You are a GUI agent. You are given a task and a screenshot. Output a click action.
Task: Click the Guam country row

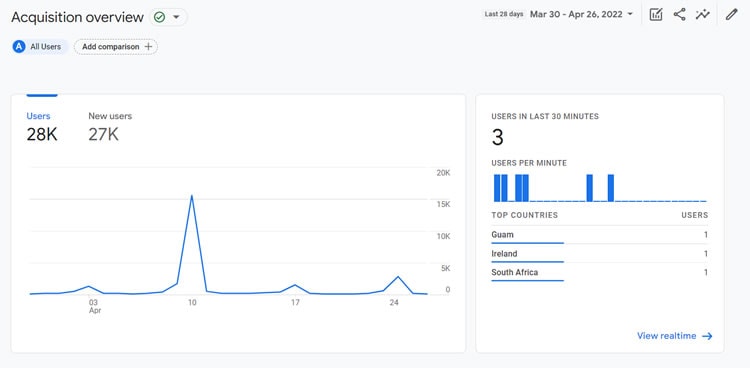599,235
